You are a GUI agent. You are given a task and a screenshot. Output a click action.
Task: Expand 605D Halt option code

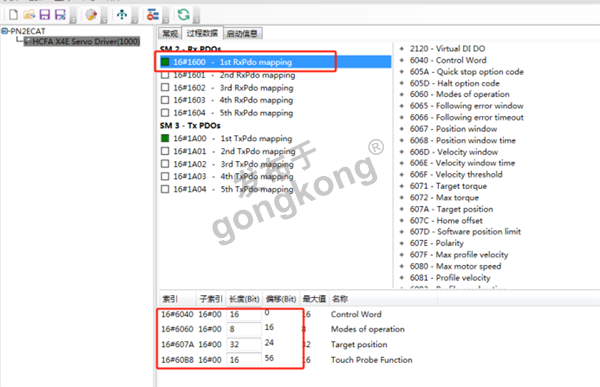click(x=402, y=83)
